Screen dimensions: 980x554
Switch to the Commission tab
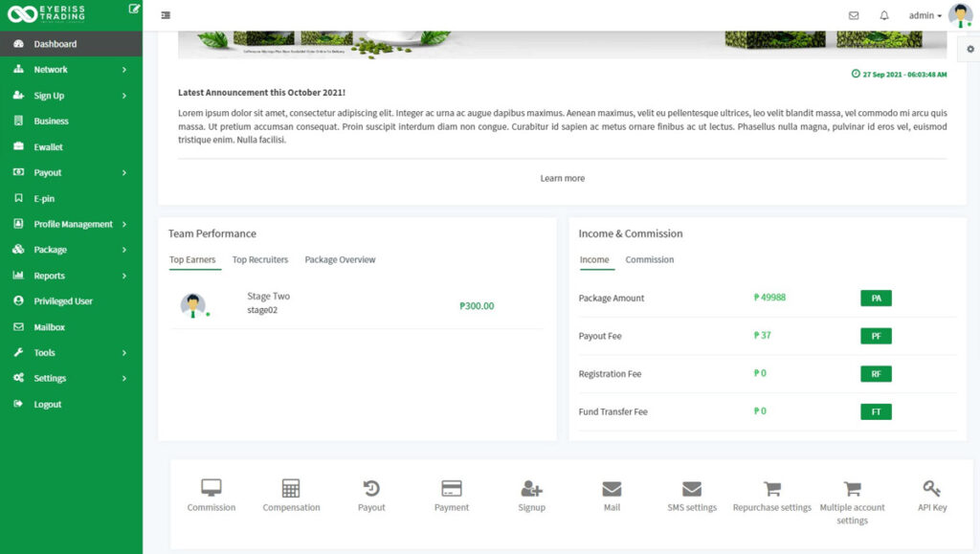click(650, 259)
